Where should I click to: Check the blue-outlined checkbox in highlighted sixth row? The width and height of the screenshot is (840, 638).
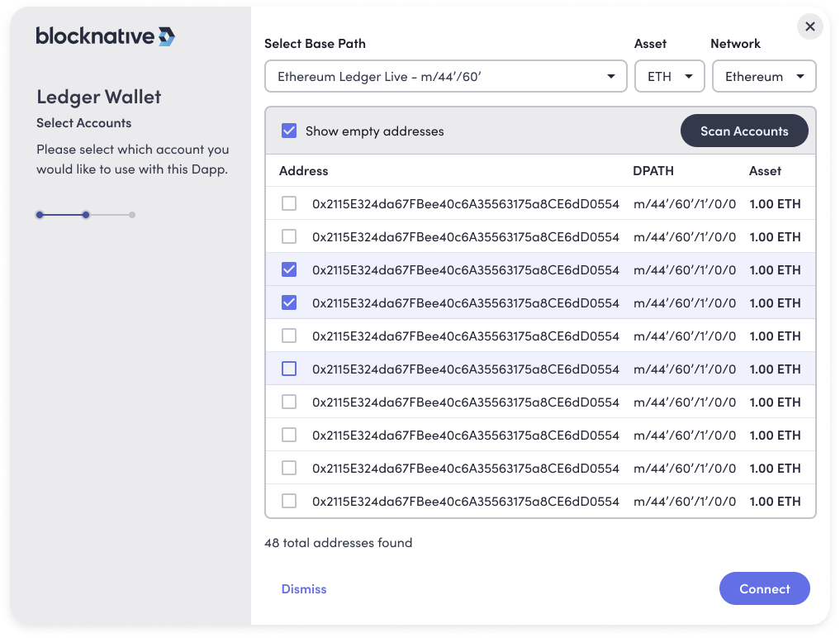(289, 369)
